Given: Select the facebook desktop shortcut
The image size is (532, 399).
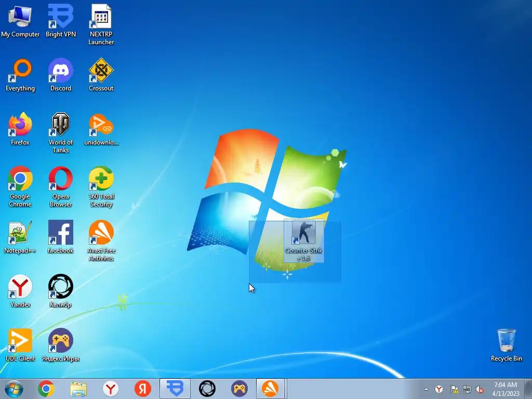Looking at the screenshot, I should point(61,237).
